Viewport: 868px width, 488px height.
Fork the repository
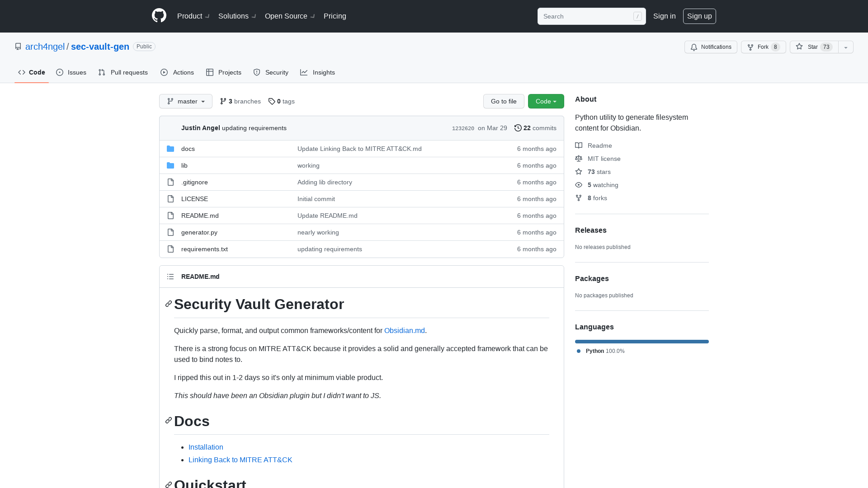point(763,47)
